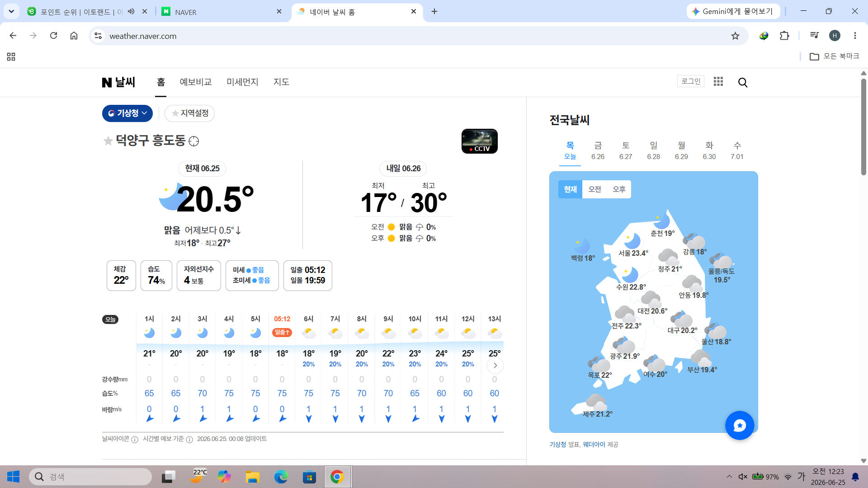Screen dimensions: 868x488
Task: Open 지역설정 region settings
Action: pos(189,113)
